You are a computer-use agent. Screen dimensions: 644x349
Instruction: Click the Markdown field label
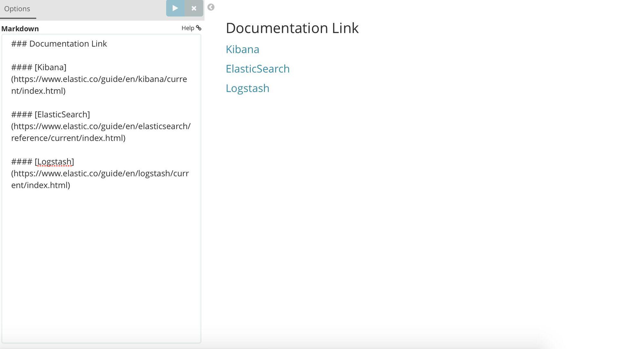click(x=20, y=29)
